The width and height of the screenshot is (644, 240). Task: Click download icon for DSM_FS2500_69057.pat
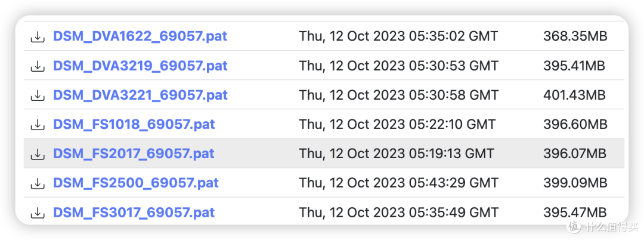pos(38,183)
